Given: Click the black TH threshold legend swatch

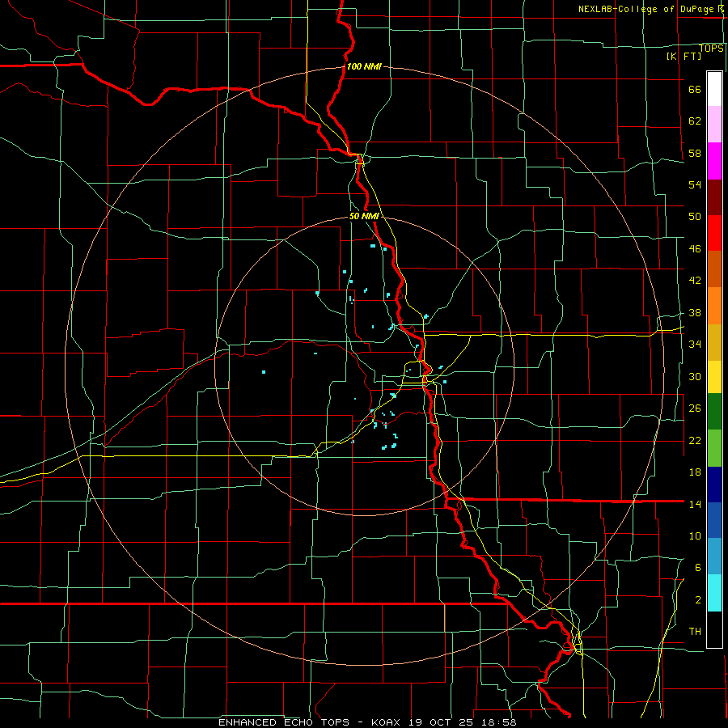Looking at the screenshot, I should (x=714, y=629).
